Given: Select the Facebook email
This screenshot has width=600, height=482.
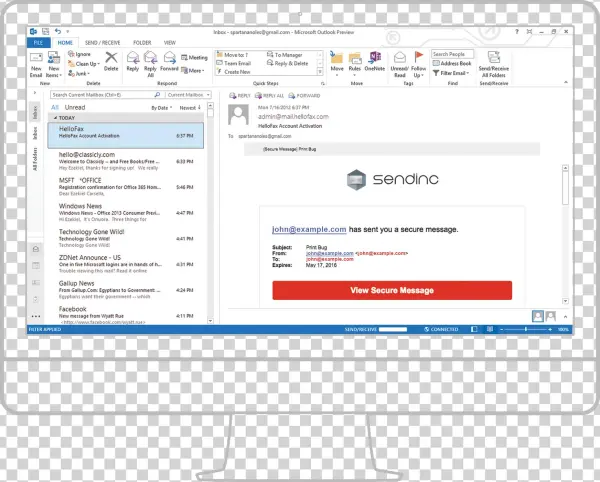Looking at the screenshot, I should [126, 315].
